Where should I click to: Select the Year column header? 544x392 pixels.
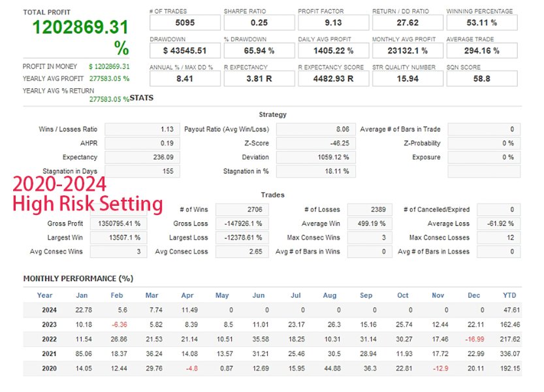pyautogui.click(x=44, y=295)
